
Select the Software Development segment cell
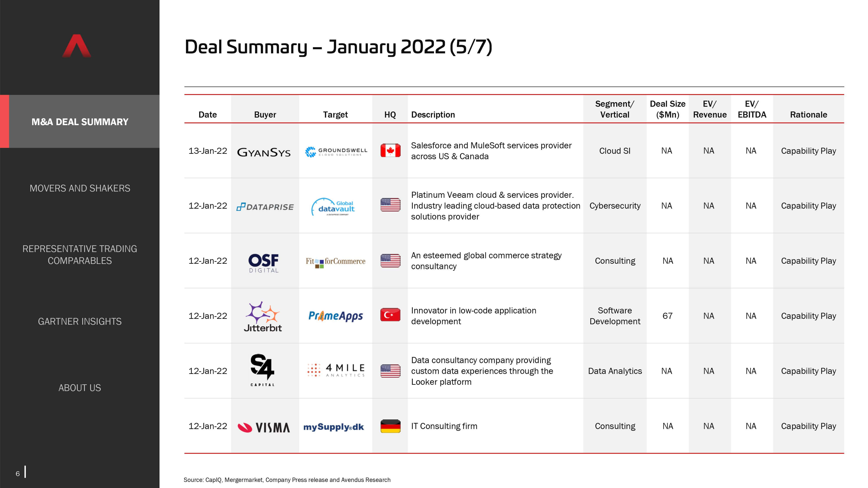point(615,316)
